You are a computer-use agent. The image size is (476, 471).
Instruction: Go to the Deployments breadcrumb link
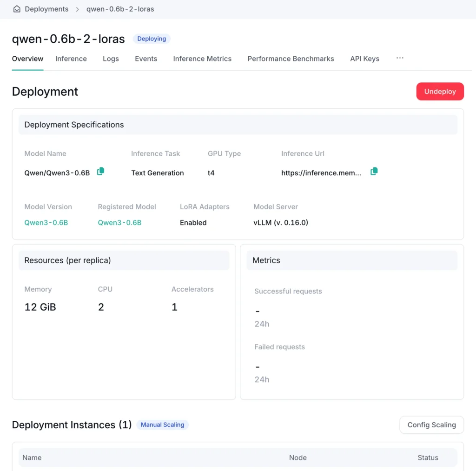click(x=46, y=9)
